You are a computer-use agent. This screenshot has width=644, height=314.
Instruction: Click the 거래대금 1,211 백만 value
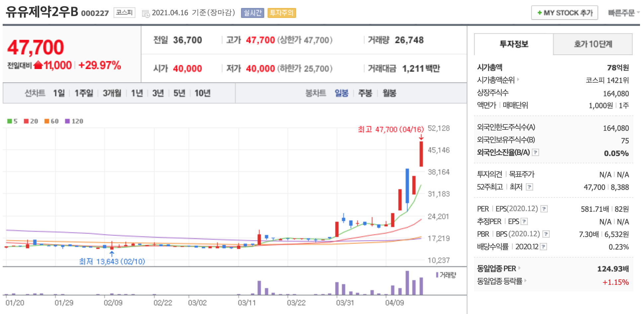pos(421,68)
